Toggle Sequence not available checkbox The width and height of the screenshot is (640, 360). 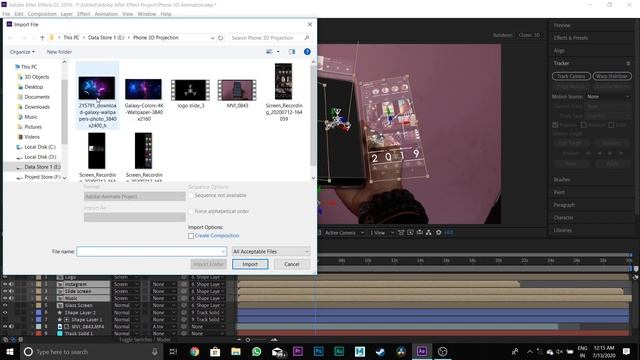click(191, 196)
